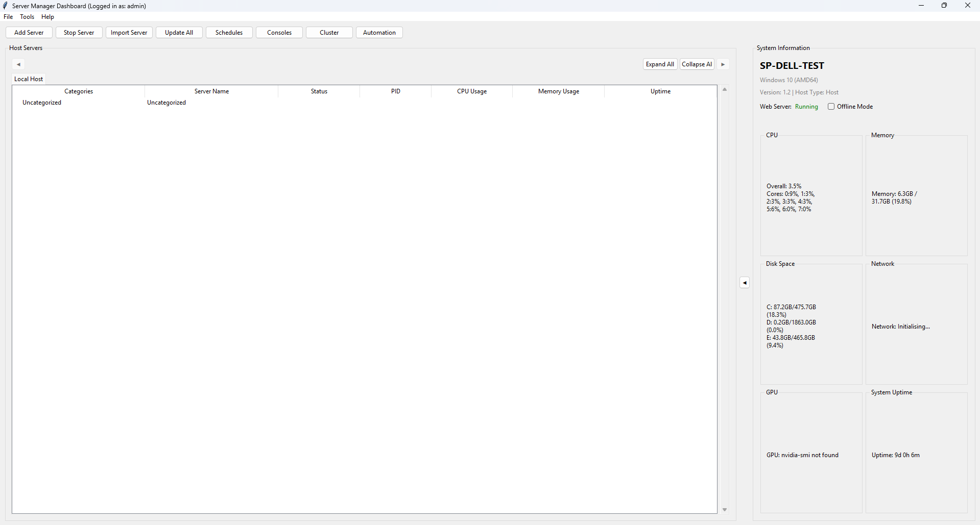The image size is (980, 525).
Task: Click the Uptime 9d 0h 6m text
Action: [x=896, y=455]
